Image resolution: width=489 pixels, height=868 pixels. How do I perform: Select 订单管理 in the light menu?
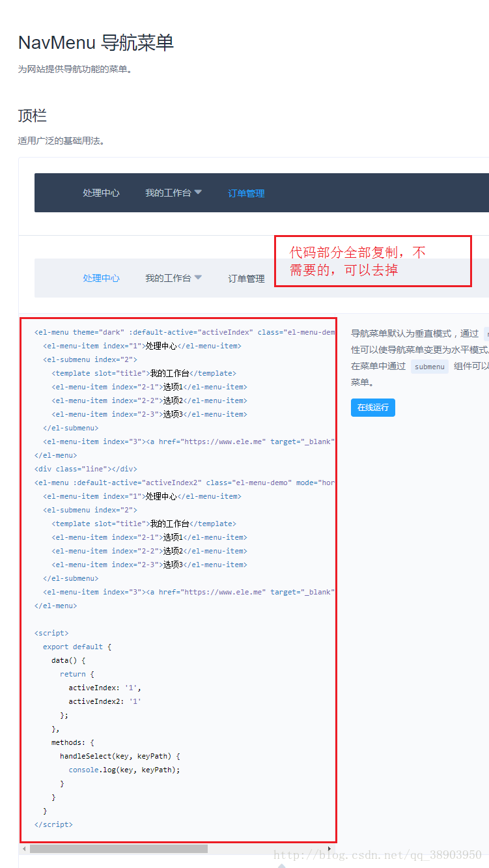(246, 279)
